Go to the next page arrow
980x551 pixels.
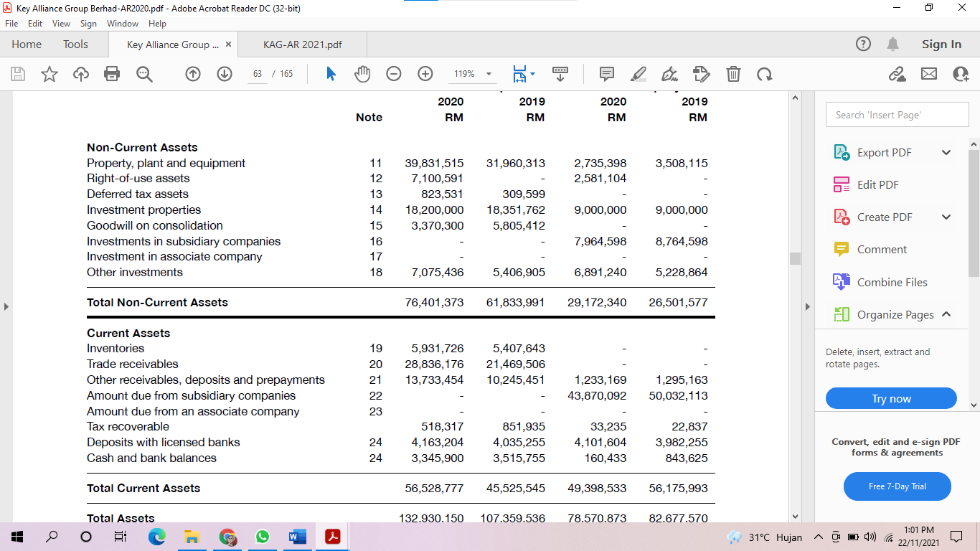coord(225,74)
